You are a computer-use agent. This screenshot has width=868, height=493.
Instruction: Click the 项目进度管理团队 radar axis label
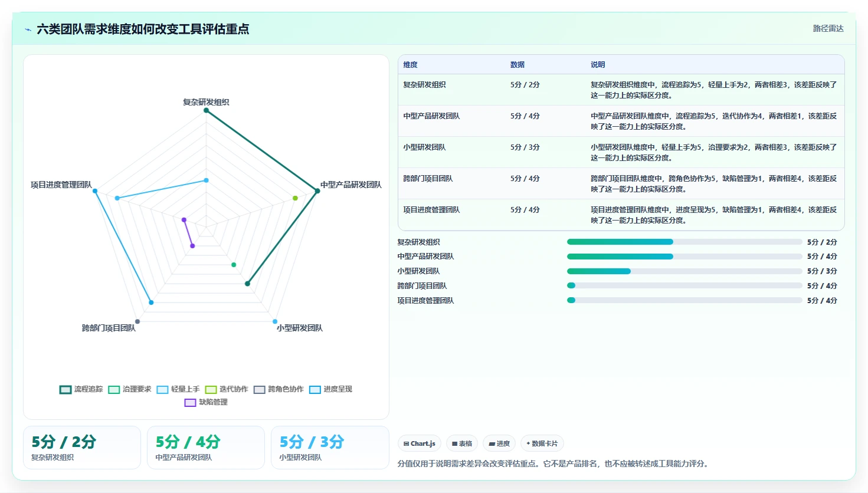pyautogui.click(x=61, y=185)
